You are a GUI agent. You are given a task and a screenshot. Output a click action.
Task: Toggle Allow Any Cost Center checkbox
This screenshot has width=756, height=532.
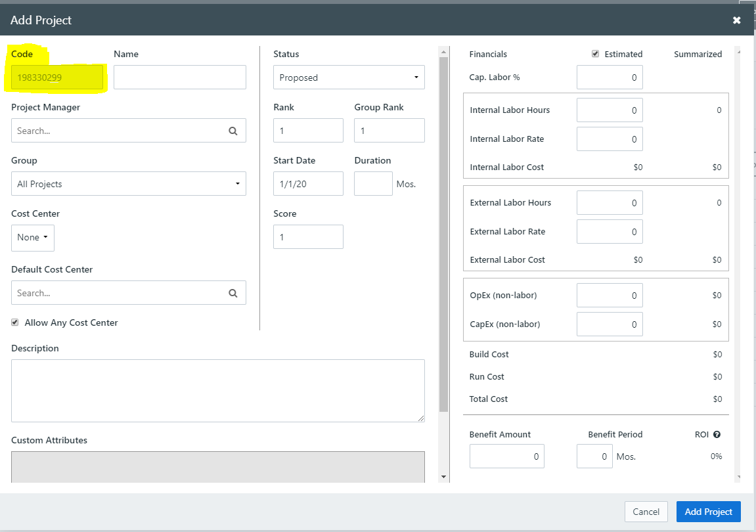click(x=15, y=322)
